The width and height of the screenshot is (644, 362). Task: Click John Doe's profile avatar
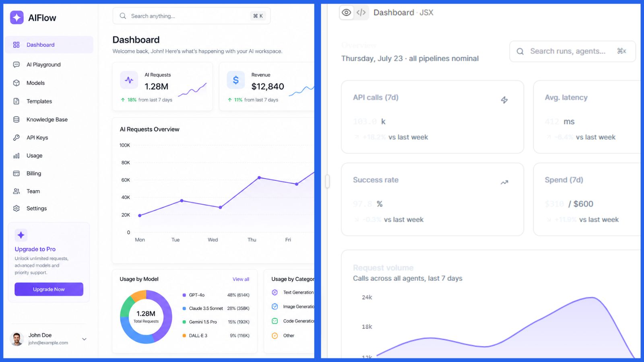pos(17,339)
